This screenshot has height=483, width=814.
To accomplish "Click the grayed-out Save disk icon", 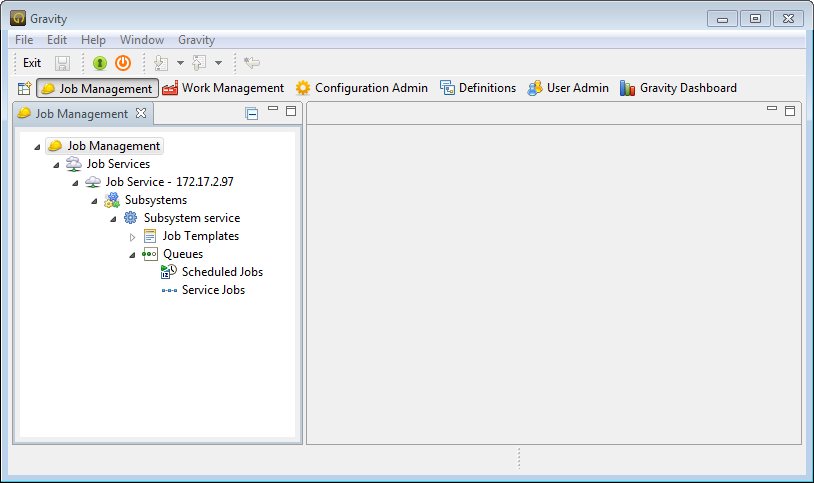I will (x=62, y=63).
